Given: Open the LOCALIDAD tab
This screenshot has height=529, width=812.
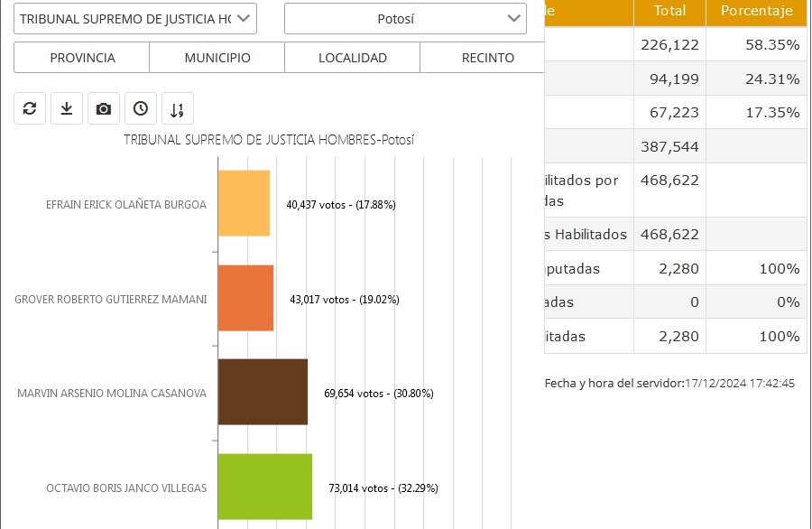Looking at the screenshot, I should click(353, 58).
